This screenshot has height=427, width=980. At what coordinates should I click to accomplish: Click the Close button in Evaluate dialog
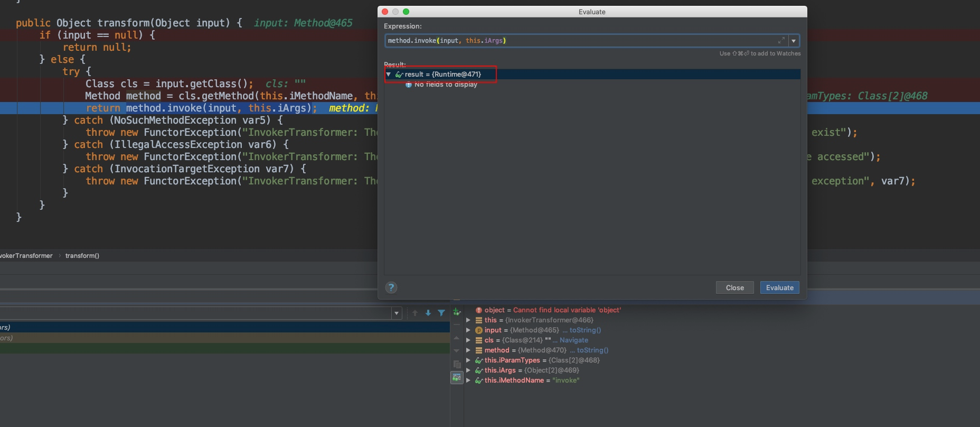point(734,287)
